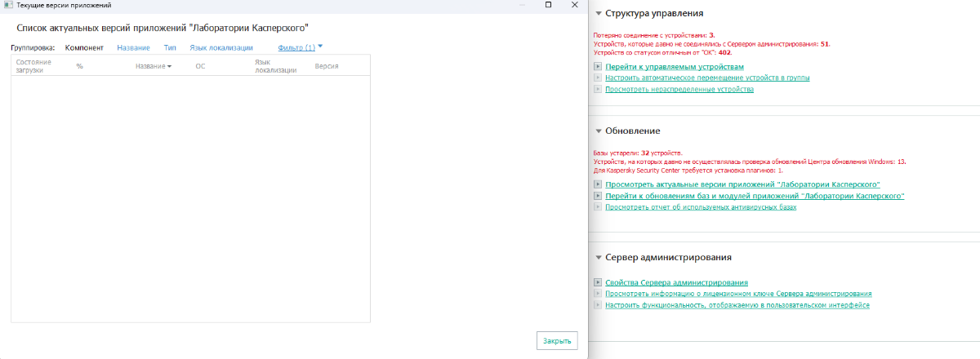Collapse the "Структура управления" section
The height and width of the screenshot is (359, 980).
pyautogui.click(x=598, y=14)
